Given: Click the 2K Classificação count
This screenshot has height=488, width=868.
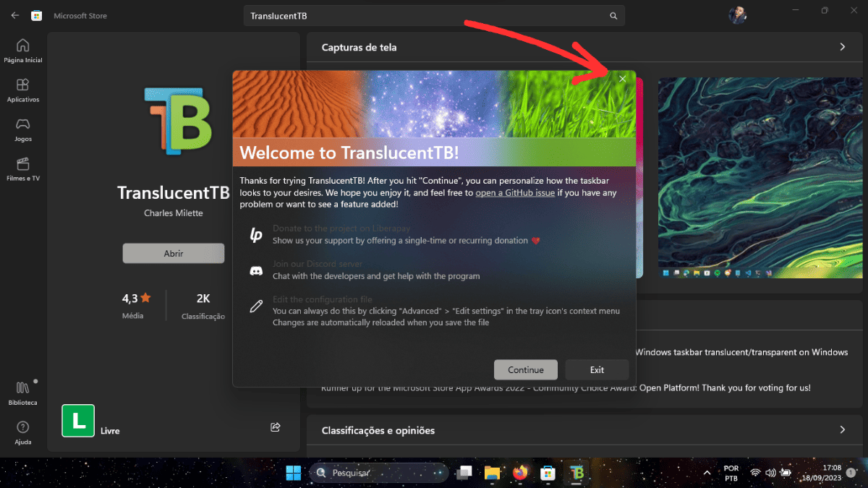Looking at the screenshot, I should [203, 304].
